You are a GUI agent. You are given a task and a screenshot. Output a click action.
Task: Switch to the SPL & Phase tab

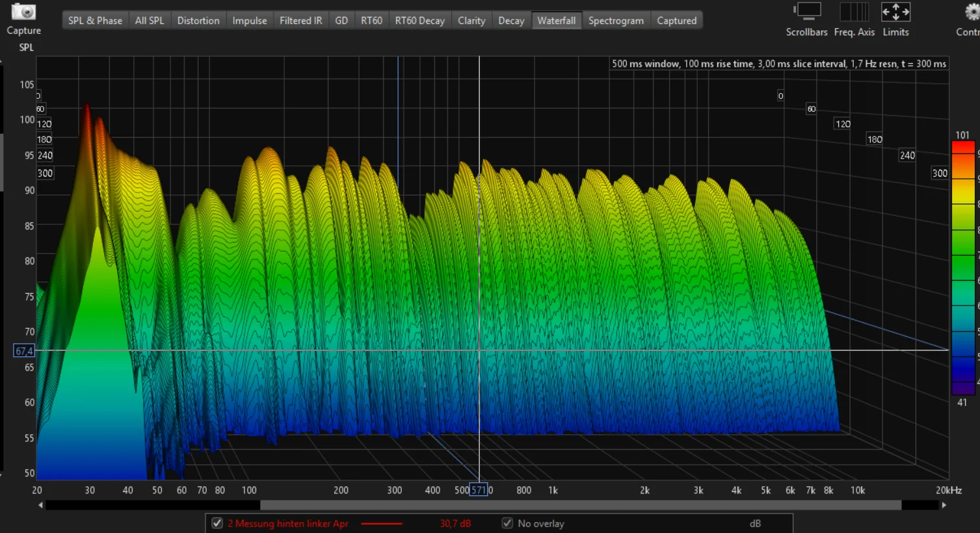click(95, 21)
